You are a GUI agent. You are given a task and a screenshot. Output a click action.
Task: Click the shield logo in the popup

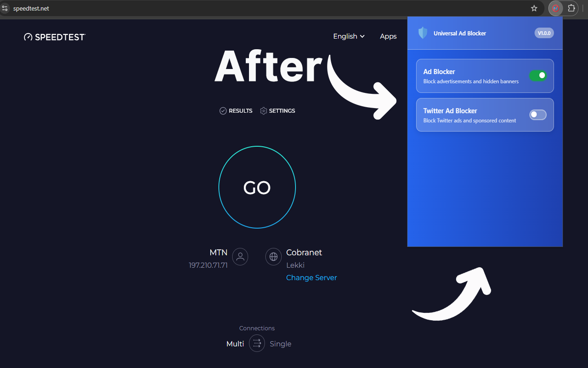coord(423,33)
